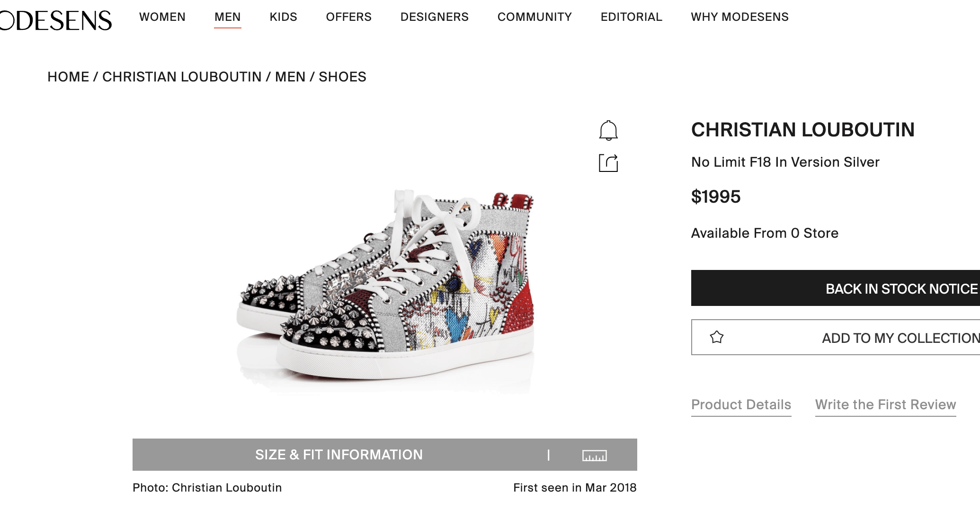Screen dimensions: 980x520
Task: Expand Size & Fit Information bar
Action: 339,455
